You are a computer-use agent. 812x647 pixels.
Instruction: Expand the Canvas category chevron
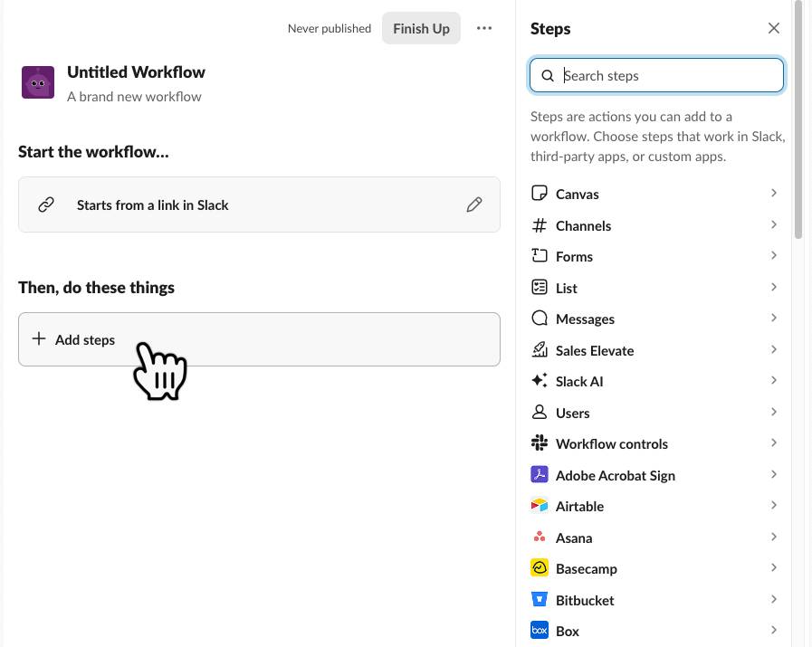pos(774,193)
